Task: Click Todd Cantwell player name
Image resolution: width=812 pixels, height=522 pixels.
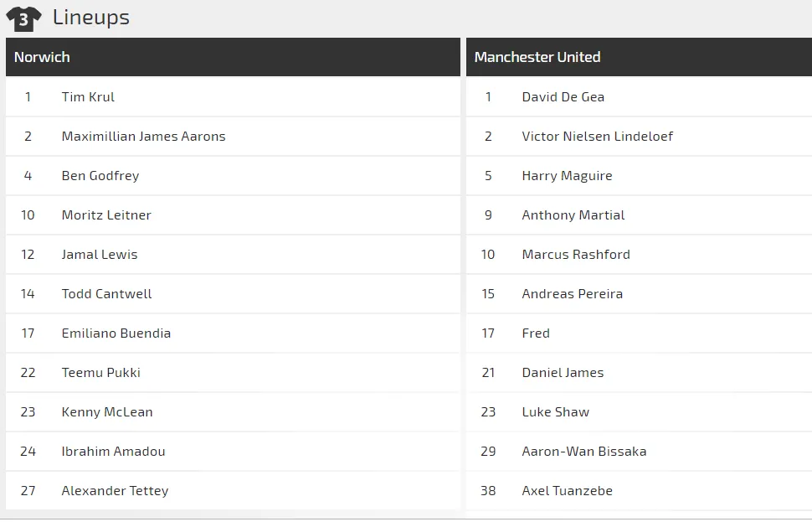Action: [106, 294]
